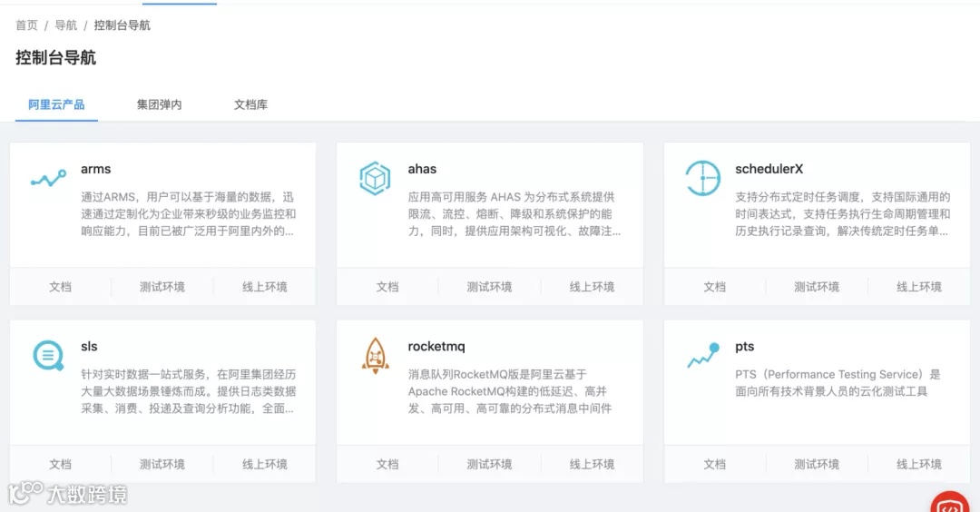Open 文档 for rocketmq
This screenshot has height=512, width=980.
pos(387,465)
